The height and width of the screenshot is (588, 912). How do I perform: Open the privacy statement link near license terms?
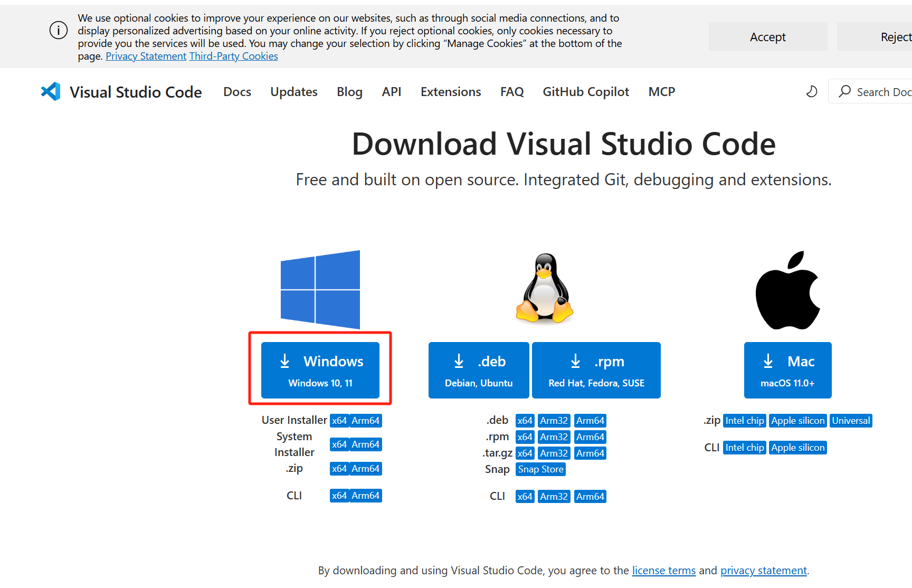tap(764, 571)
